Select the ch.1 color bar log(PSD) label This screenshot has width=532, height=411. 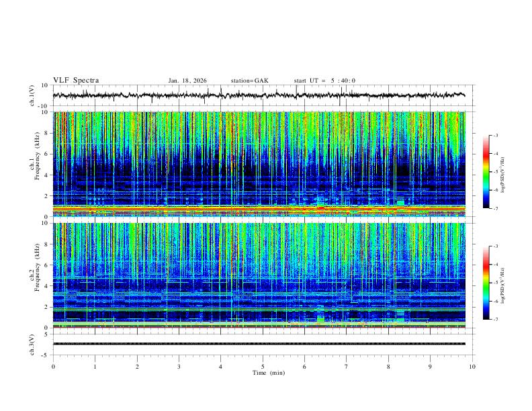click(x=502, y=175)
